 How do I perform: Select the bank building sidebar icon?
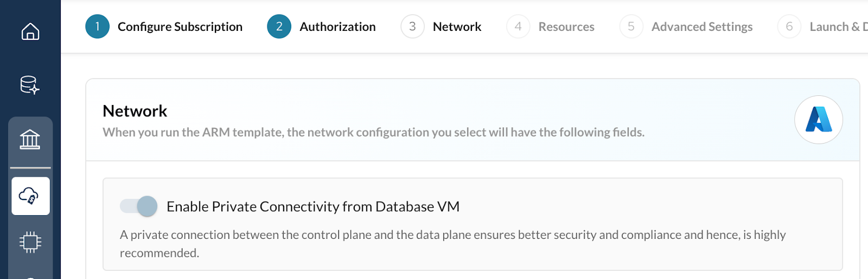(x=30, y=140)
